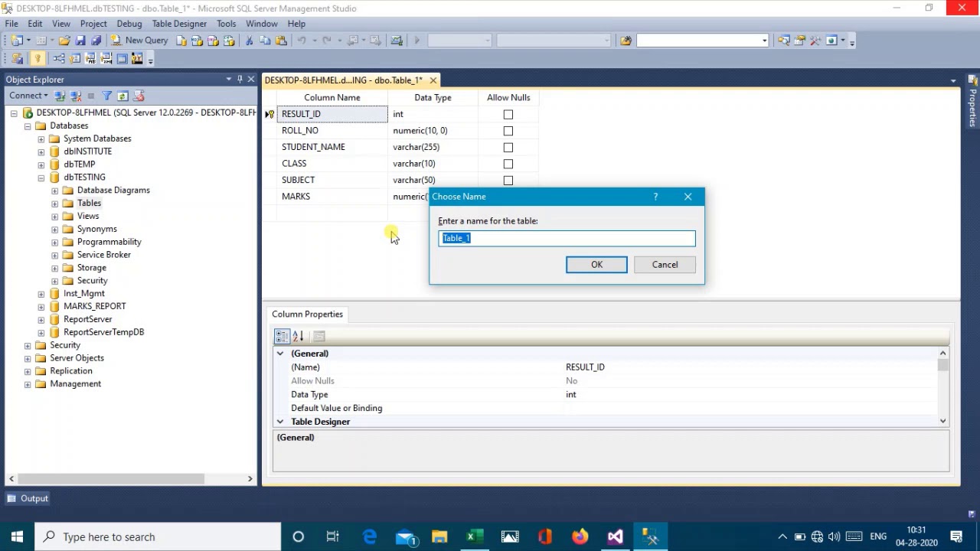Viewport: 980px width, 551px height.
Task: Click the Set Primary Key icon
Action: point(37,59)
